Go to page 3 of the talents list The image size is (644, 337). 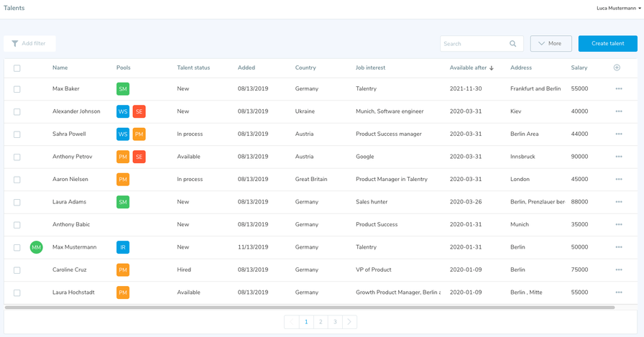[335, 322]
